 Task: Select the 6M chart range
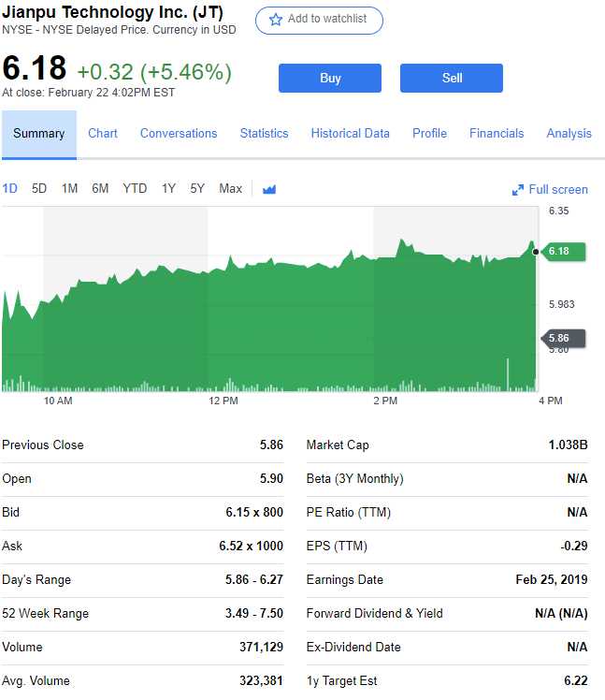(100, 188)
